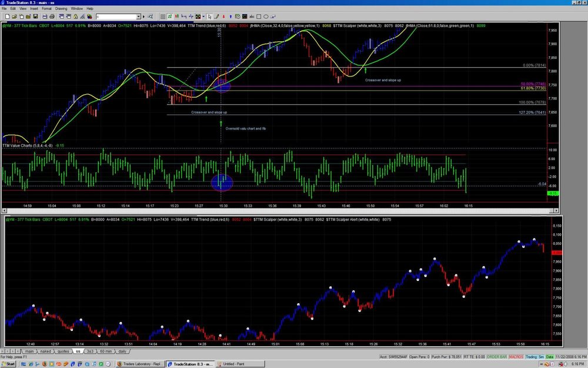
Task: Open the File menu
Action: [4, 8]
